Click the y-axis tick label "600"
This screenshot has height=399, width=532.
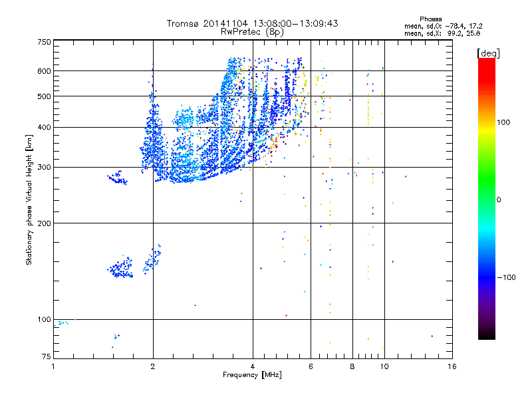point(44,71)
